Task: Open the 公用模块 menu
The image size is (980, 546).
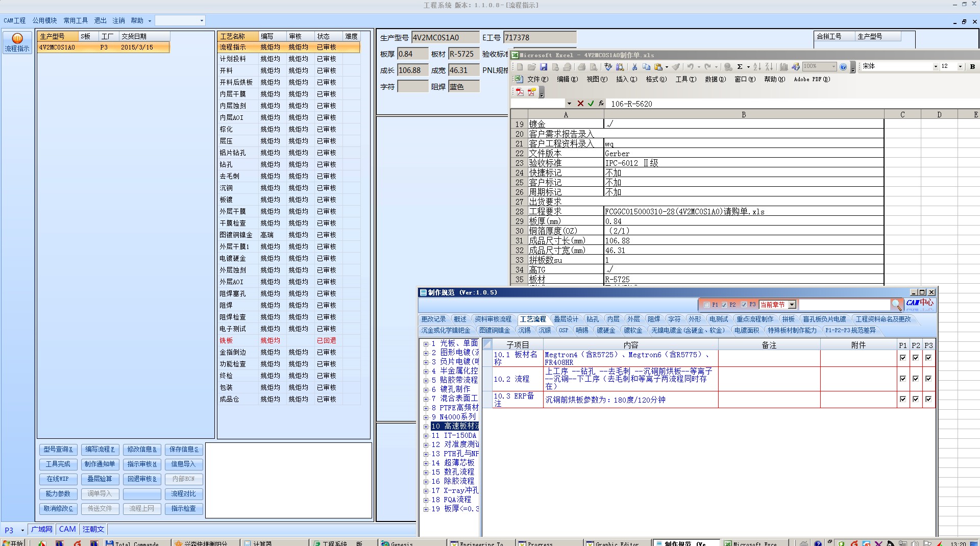Action: pyautogui.click(x=44, y=20)
